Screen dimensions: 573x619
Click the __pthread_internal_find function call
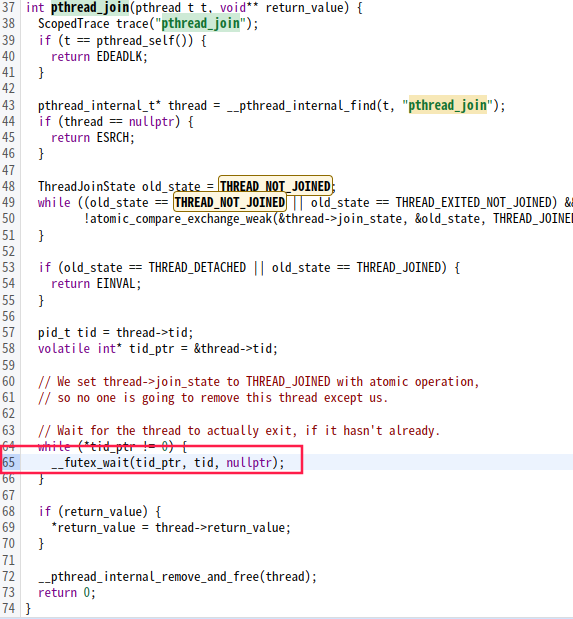[302, 105]
